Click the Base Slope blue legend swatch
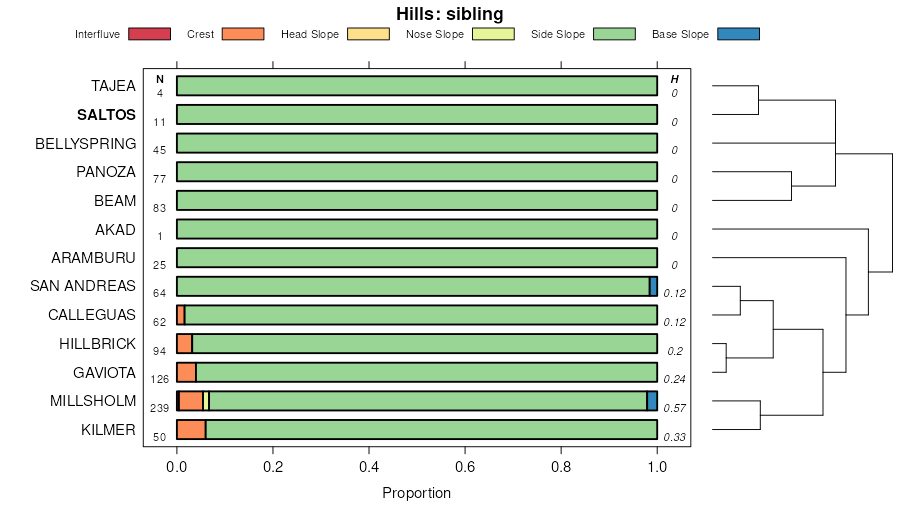The height and width of the screenshot is (520, 900). click(x=738, y=34)
